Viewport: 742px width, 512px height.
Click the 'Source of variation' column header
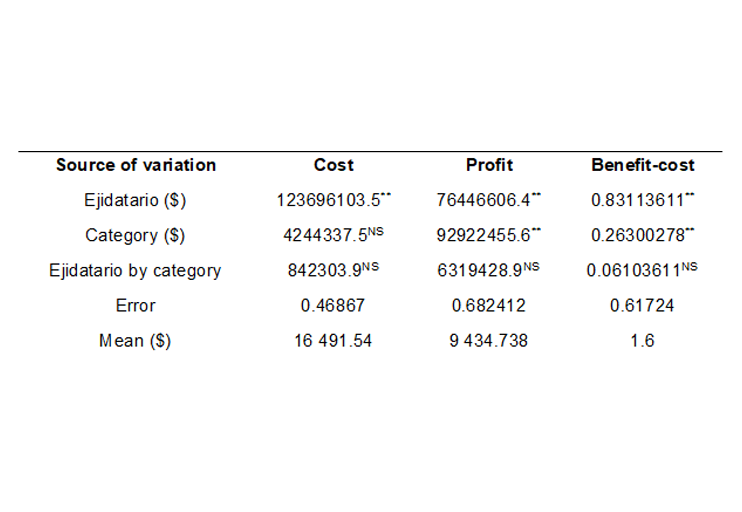click(x=135, y=165)
